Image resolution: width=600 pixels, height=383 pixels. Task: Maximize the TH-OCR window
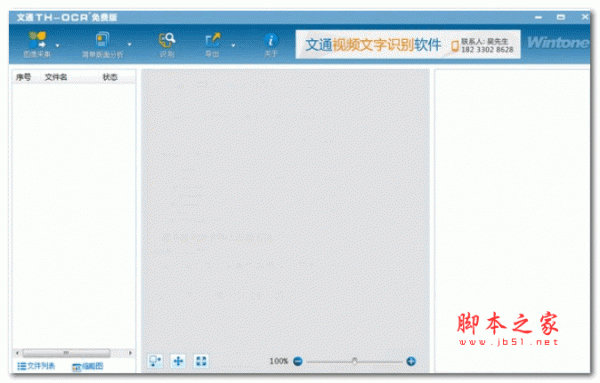[561, 17]
